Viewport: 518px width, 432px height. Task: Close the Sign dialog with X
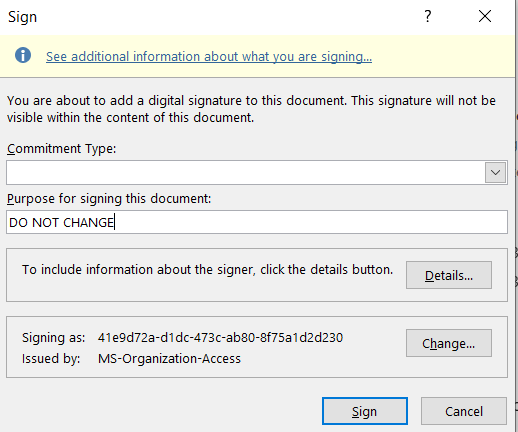point(485,16)
